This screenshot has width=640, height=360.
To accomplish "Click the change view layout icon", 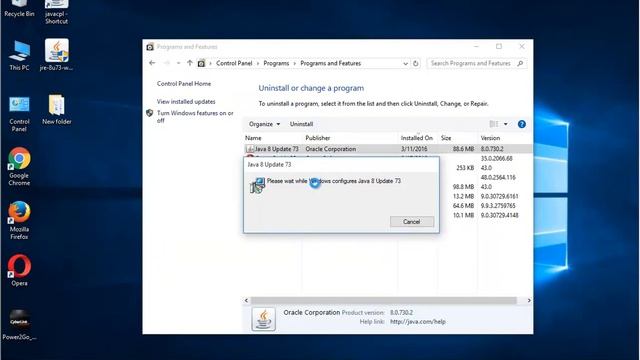I will coord(494,124).
